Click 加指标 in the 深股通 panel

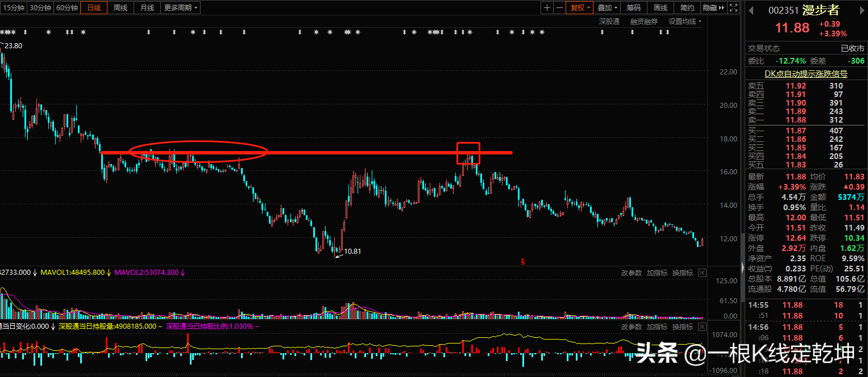click(657, 327)
